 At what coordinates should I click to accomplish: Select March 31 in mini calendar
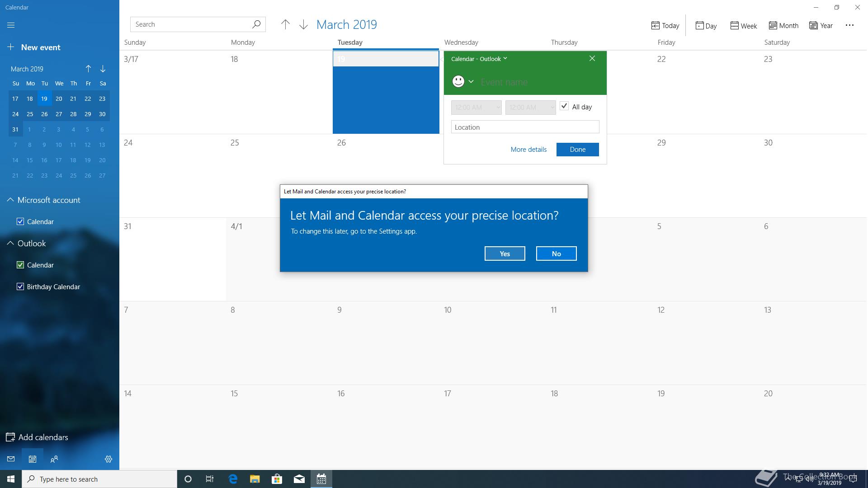[15, 129]
